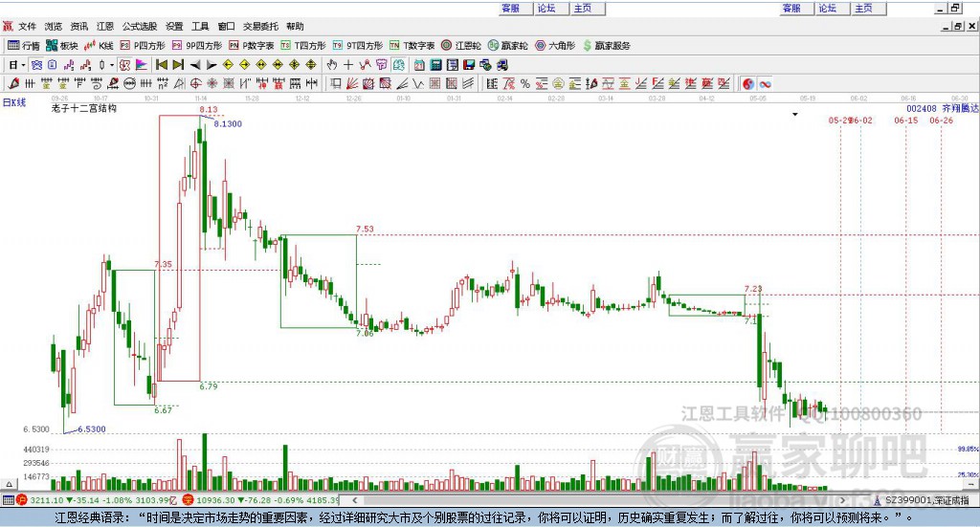Open the calculator tool icon
The height and width of the screenshot is (527, 980).
click(435, 64)
